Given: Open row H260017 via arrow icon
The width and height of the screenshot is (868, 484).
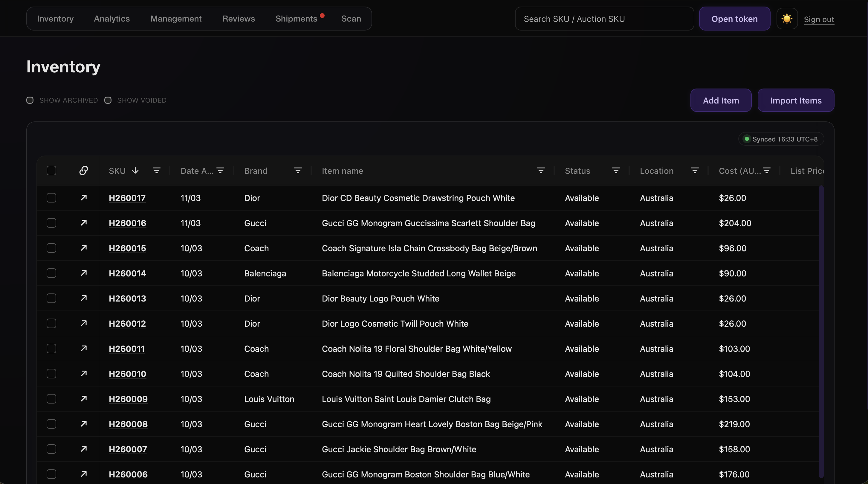Looking at the screenshot, I should (84, 198).
